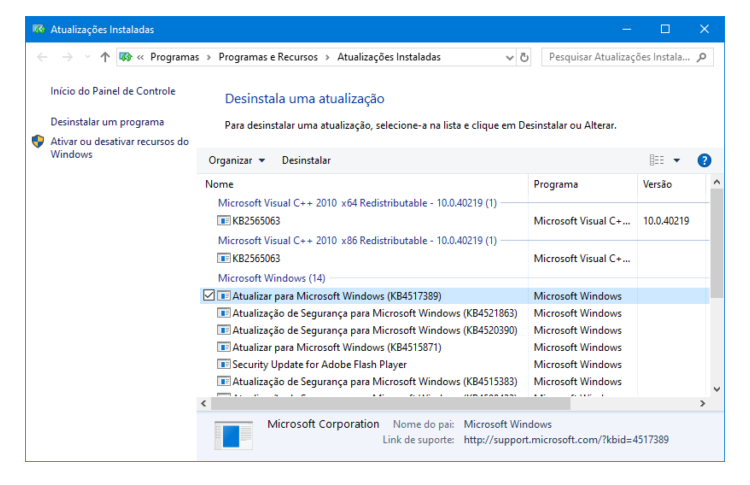
Task: Uncheck the KB4517389 update checkbox
Action: tap(209, 296)
